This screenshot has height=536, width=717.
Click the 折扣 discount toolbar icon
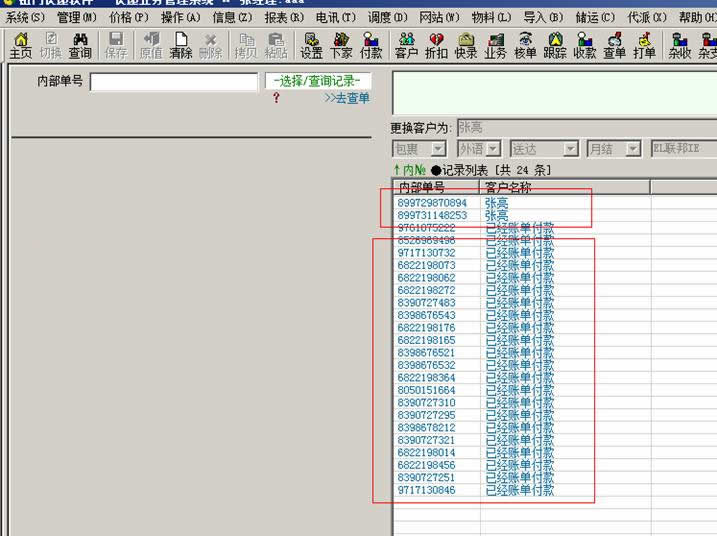[436, 45]
